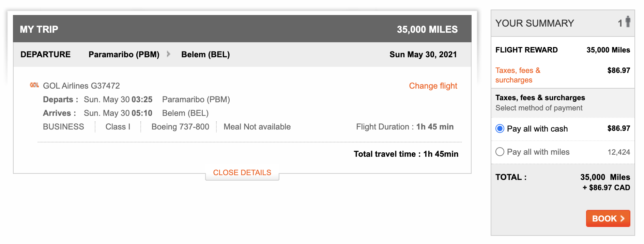Viewport: 644px width, 244px height.
Task: Click the MY TRIP header title
Action: pyautogui.click(x=39, y=29)
